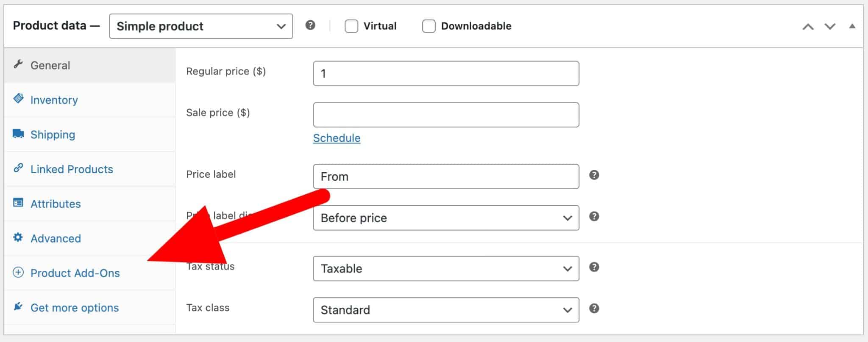Click the help icon next to Price label

pos(594,174)
